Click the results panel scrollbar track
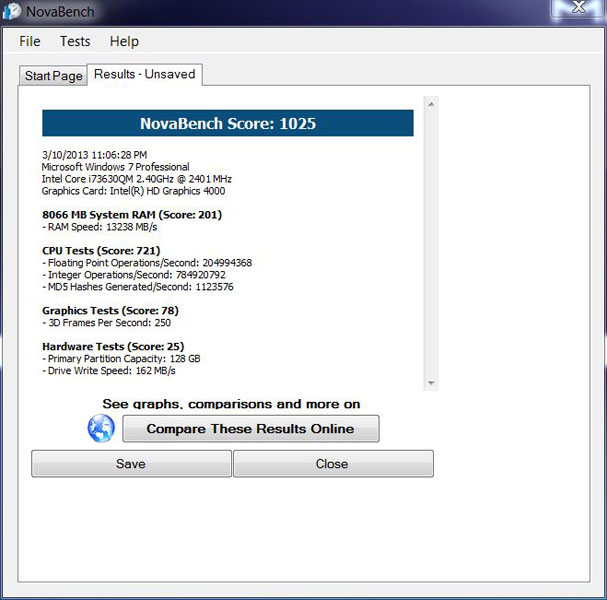Viewport: 607px width, 600px height. (x=431, y=240)
